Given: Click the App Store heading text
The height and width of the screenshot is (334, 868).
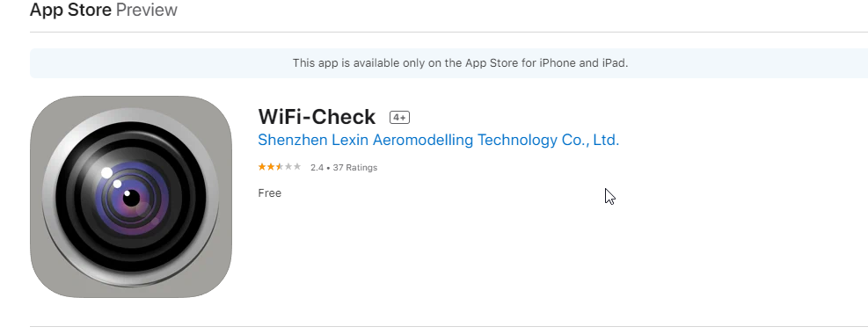Looking at the screenshot, I should (70, 10).
